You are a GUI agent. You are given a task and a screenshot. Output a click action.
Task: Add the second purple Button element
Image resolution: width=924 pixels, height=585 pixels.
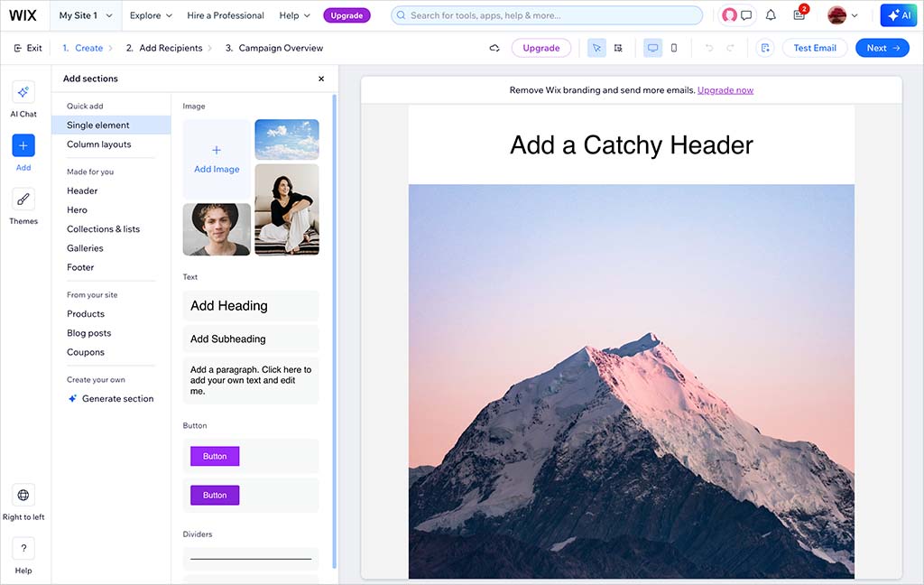pos(215,496)
